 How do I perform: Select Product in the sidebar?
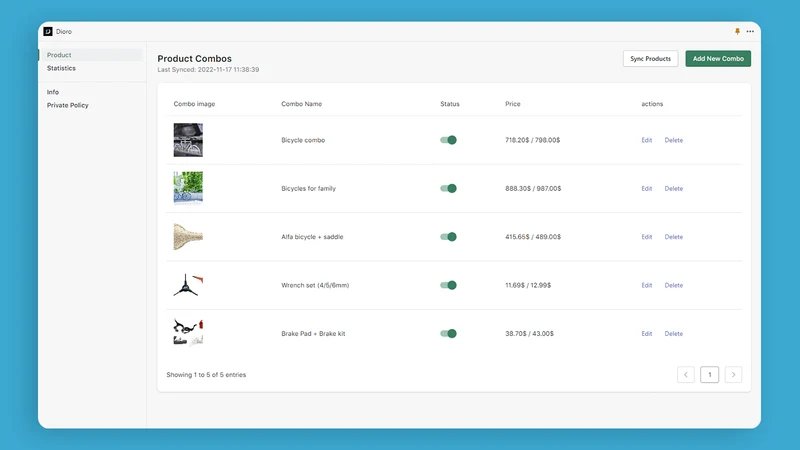(x=59, y=55)
